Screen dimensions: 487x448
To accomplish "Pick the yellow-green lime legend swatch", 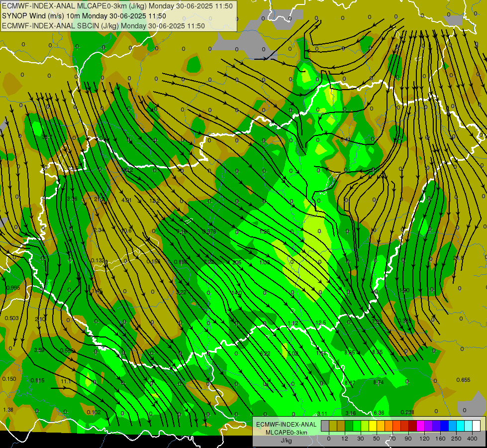I will [365, 426].
